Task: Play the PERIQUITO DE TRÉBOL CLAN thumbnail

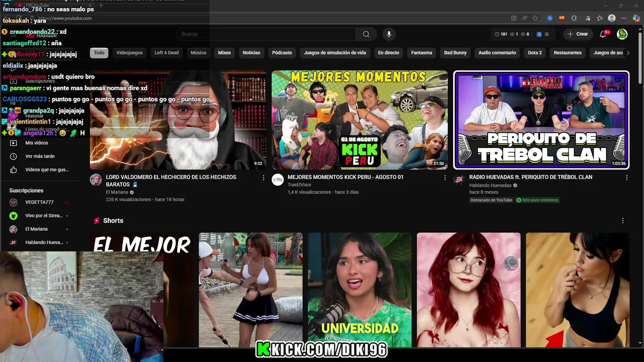Action: point(541,120)
